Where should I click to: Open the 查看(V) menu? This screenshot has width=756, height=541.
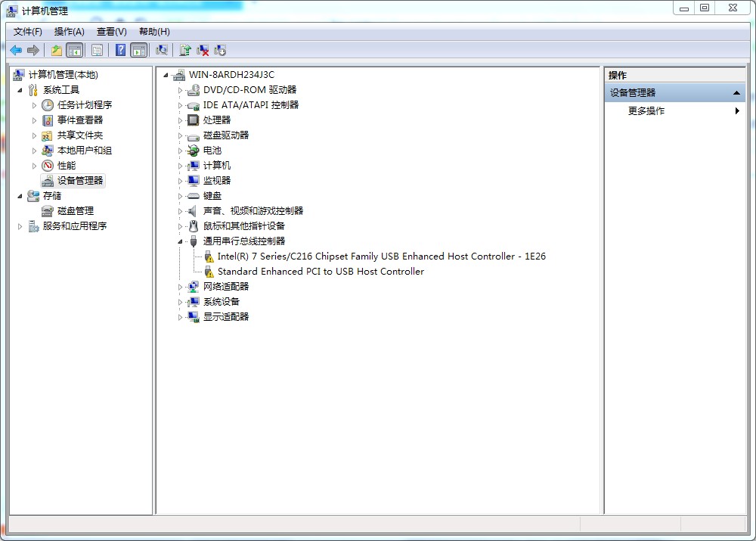111,32
